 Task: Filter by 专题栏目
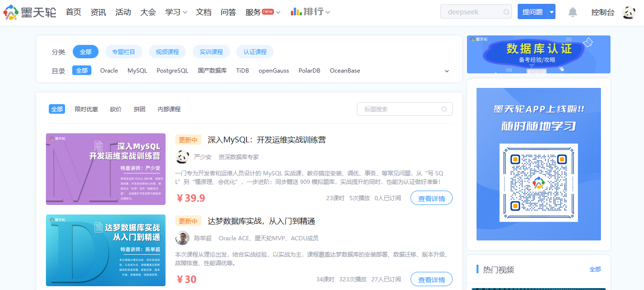coord(123,52)
